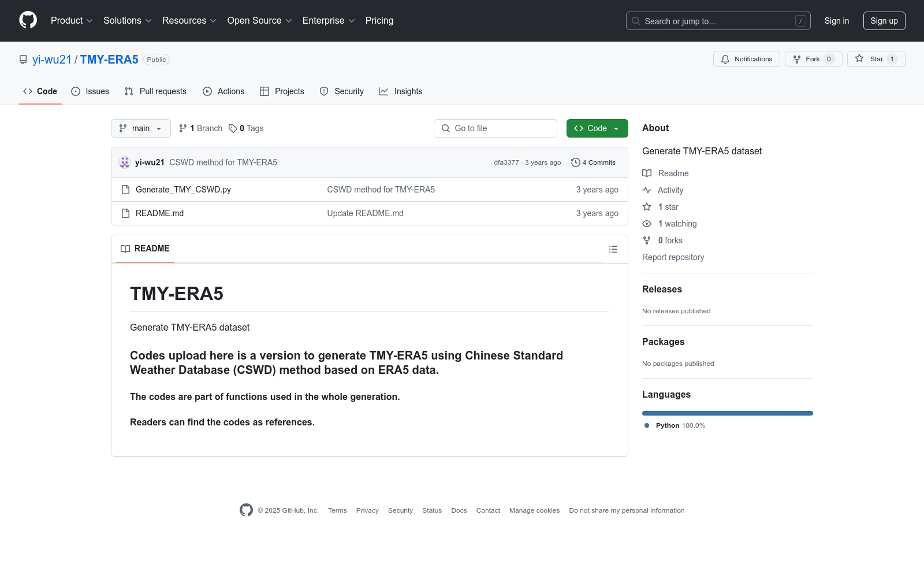This screenshot has width=924, height=578.
Task: Click the GitHub footer logo
Action: [x=246, y=510]
